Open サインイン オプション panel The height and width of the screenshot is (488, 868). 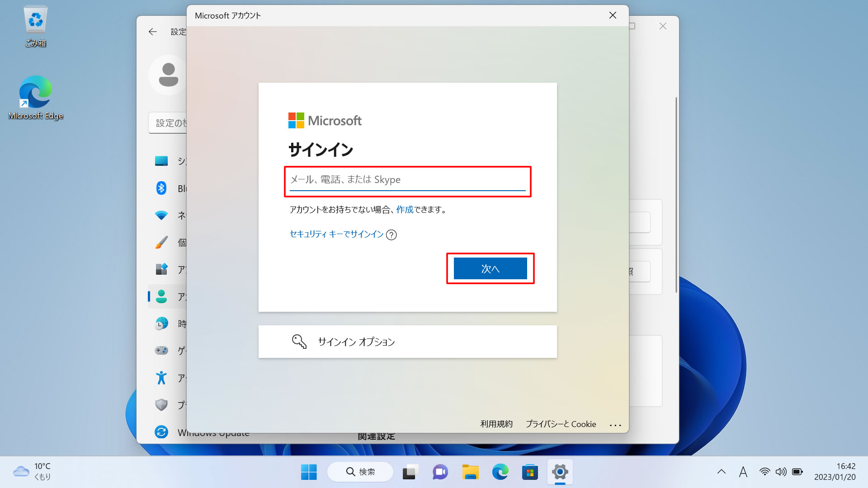(x=407, y=342)
